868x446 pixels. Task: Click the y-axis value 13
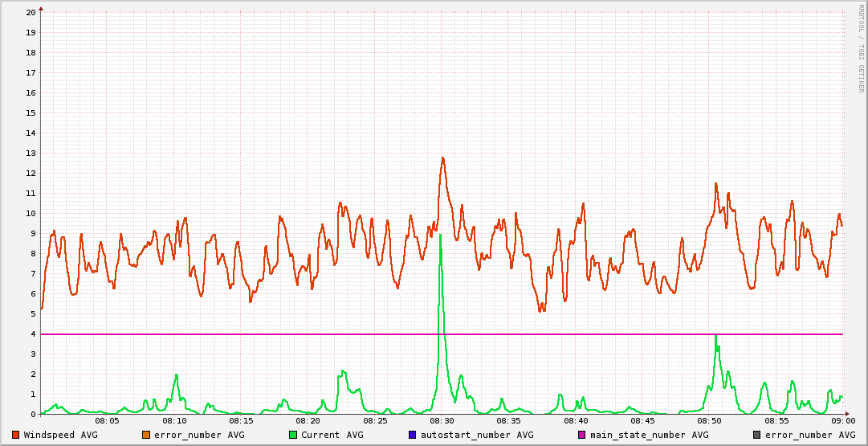pos(31,153)
